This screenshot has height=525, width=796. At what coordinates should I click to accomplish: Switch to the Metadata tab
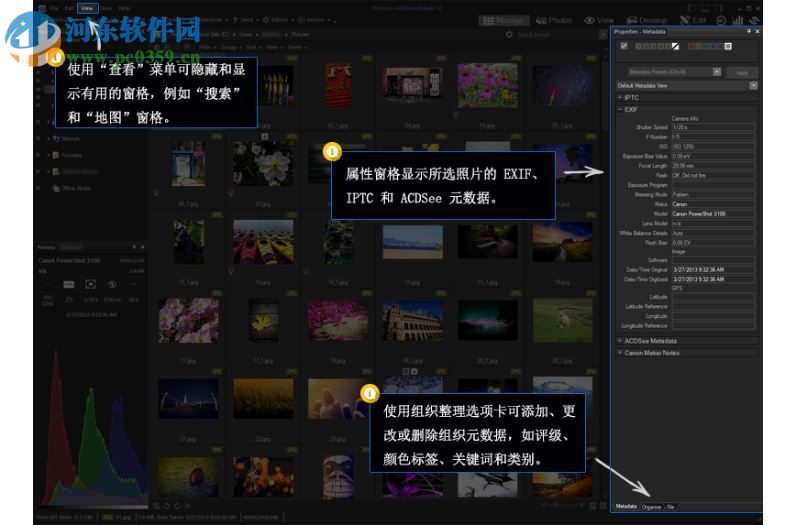coord(626,506)
